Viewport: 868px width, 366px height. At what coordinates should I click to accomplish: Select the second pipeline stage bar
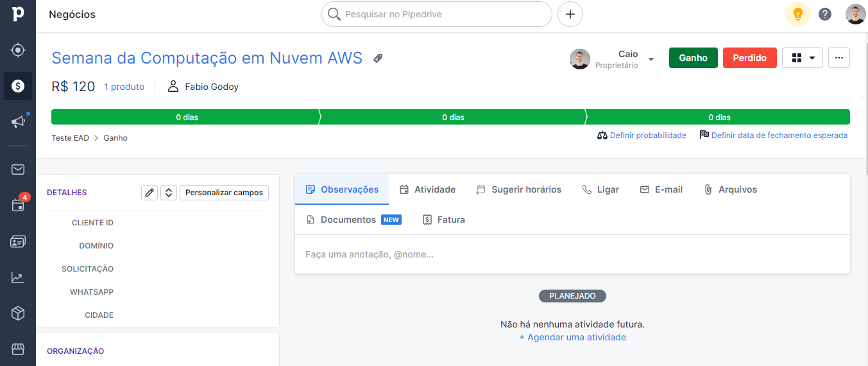tap(453, 118)
